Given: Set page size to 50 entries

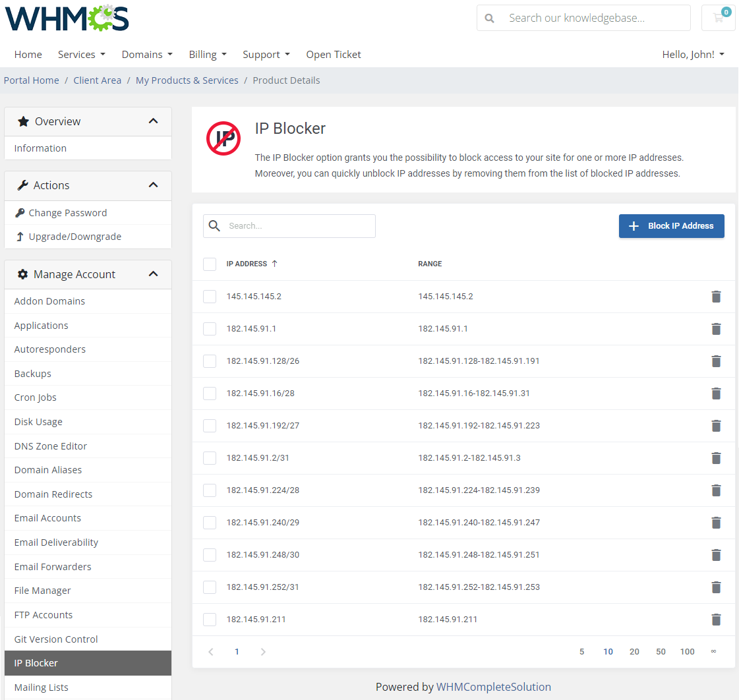Looking at the screenshot, I should (x=661, y=651).
